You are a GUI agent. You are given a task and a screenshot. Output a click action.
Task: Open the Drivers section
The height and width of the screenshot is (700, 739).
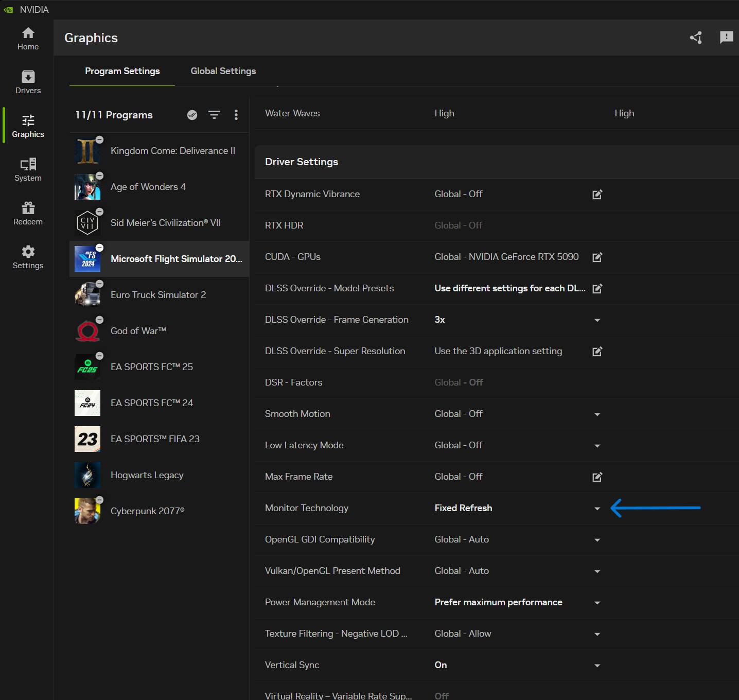[x=28, y=81]
